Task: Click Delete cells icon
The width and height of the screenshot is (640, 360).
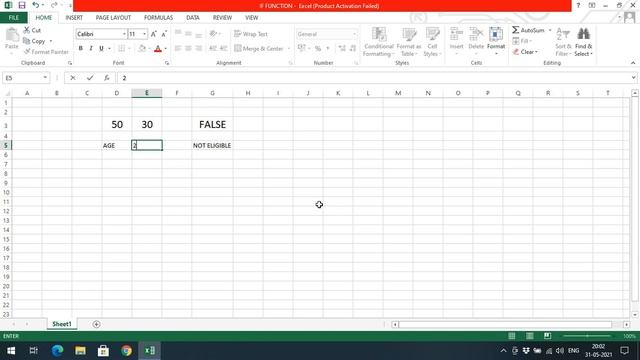Action: (x=476, y=35)
